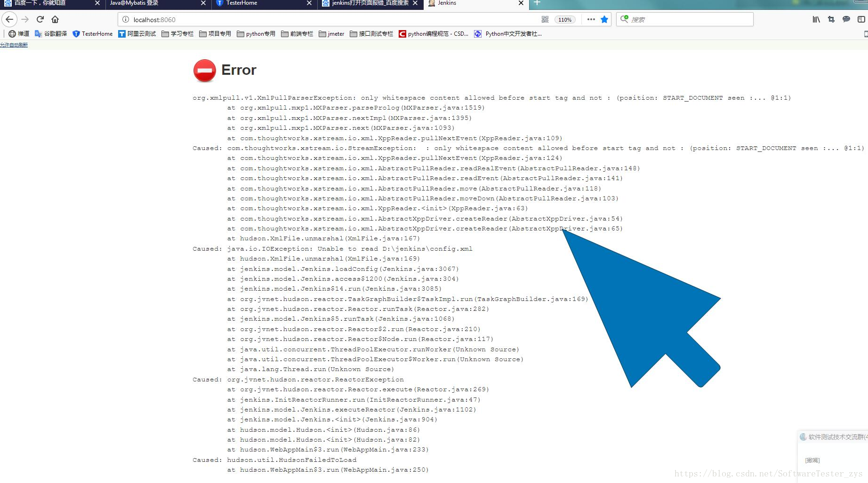Image resolution: width=868 pixels, height=483 pixels.
Task: Select the active Jenkins tab
Action: click(x=471, y=3)
